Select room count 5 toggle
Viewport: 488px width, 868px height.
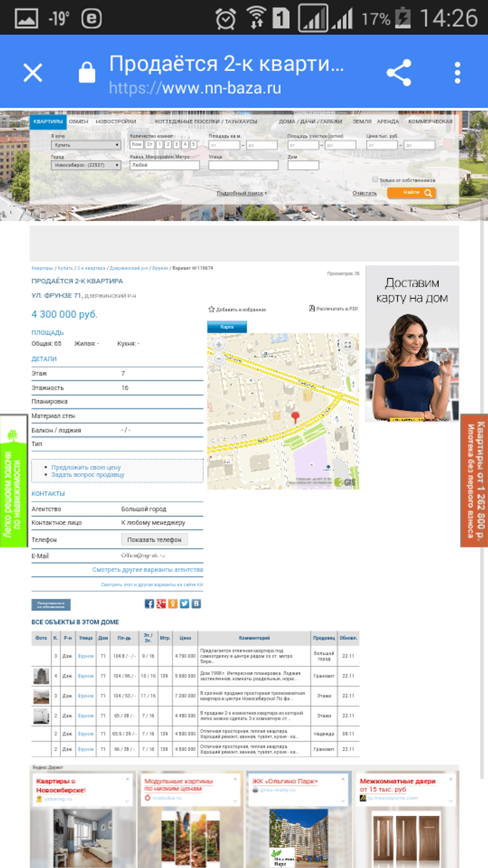pyautogui.click(x=193, y=145)
